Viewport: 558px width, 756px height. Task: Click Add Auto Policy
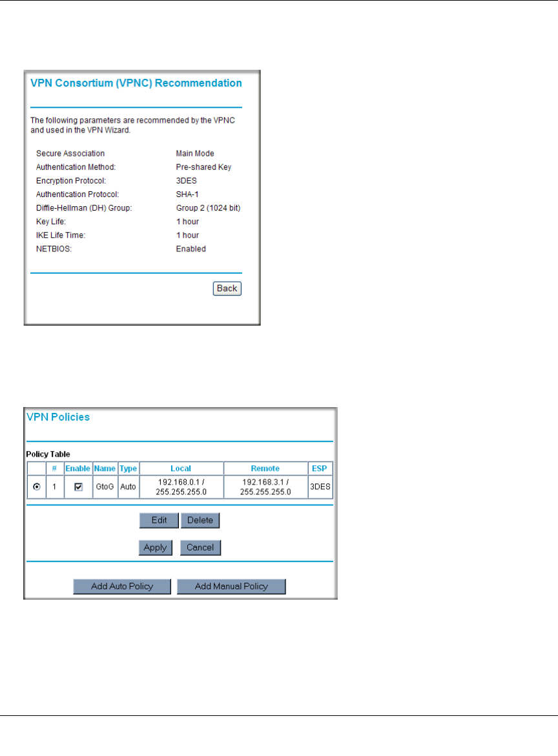coord(122,586)
